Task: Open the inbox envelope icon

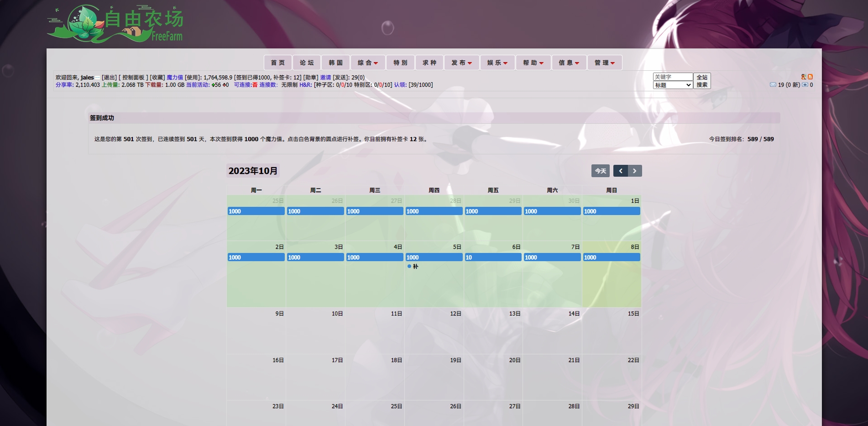Action: click(x=773, y=84)
